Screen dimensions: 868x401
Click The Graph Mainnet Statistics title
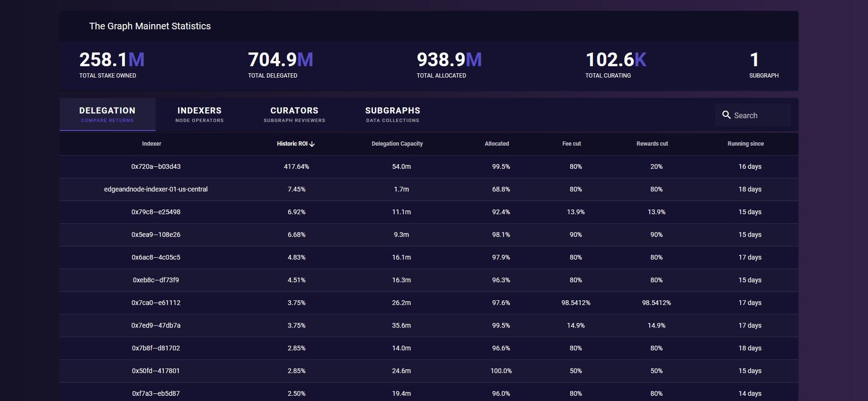coord(150,26)
